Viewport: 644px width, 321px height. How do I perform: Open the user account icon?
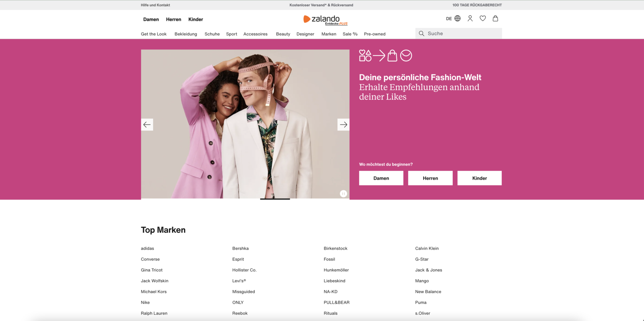click(470, 18)
